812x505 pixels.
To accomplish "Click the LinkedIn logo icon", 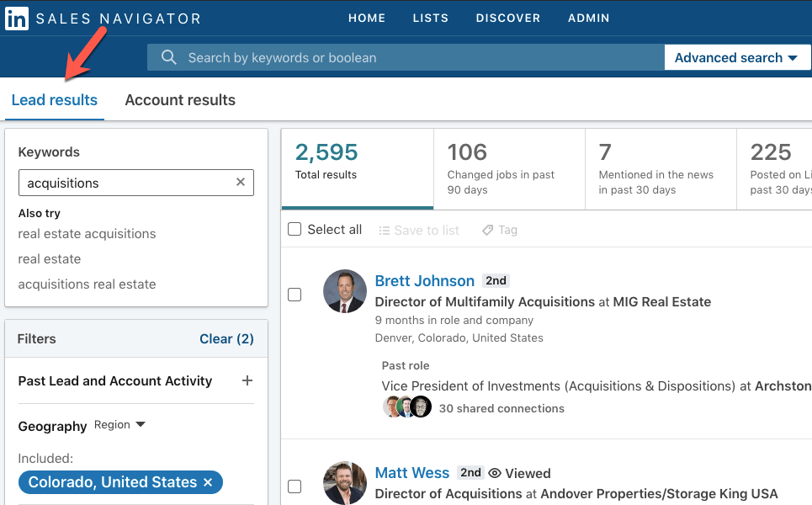I will [17, 19].
